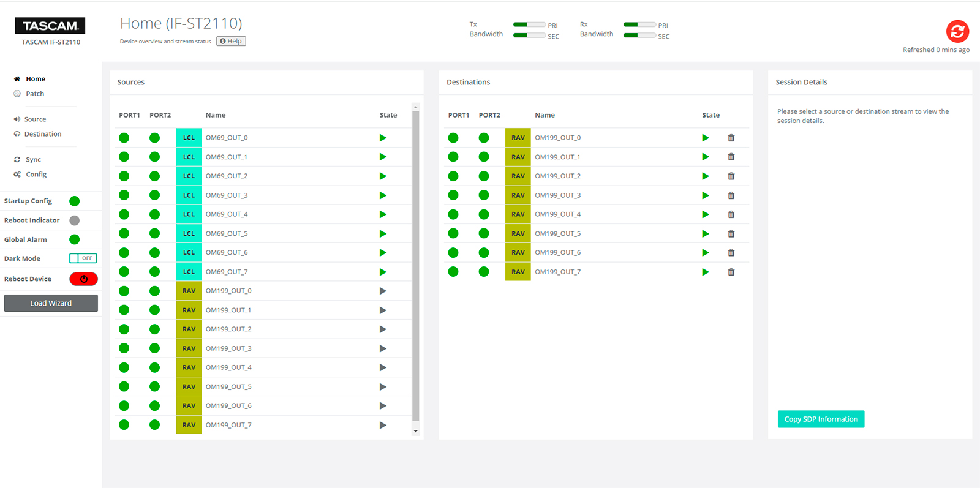
Task: Click the TASCAM logo
Action: (50, 26)
